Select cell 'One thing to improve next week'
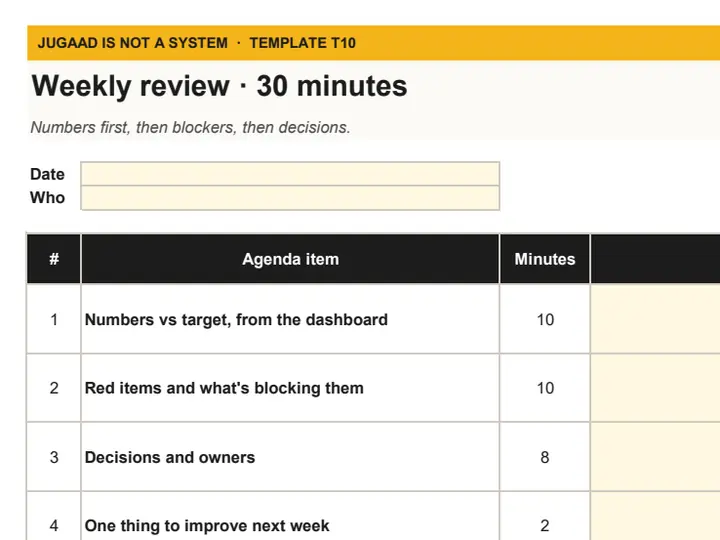The image size is (720, 540). [290, 516]
